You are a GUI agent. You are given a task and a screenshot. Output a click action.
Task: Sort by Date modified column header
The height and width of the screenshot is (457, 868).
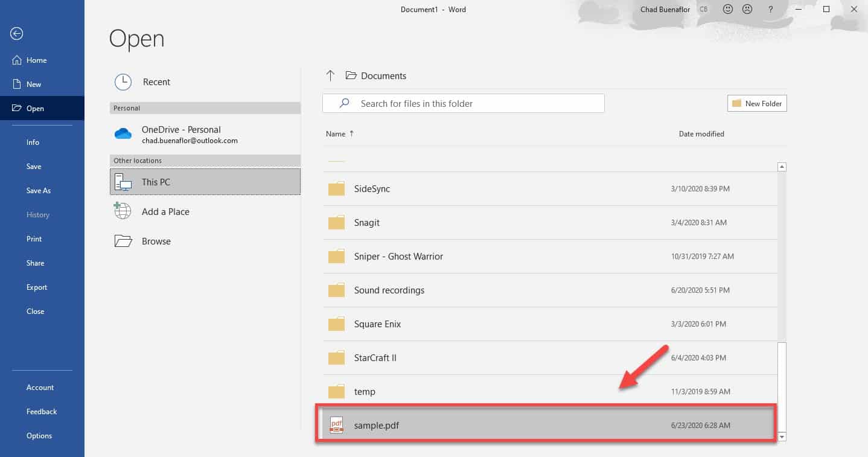tap(701, 134)
